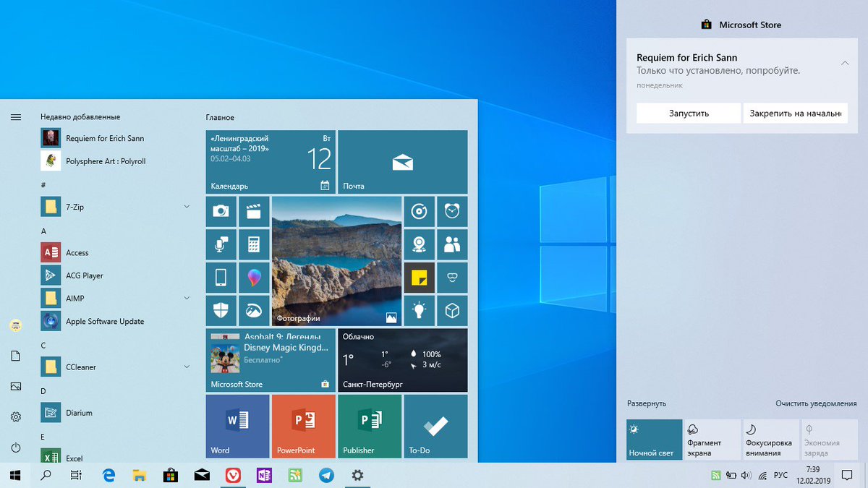Open the 3D Viewer cube tile
868x488 pixels.
(452, 311)
